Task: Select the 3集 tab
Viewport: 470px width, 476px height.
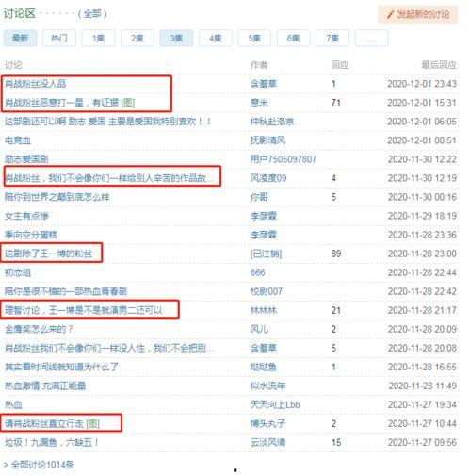Action: tap(176, 39)
